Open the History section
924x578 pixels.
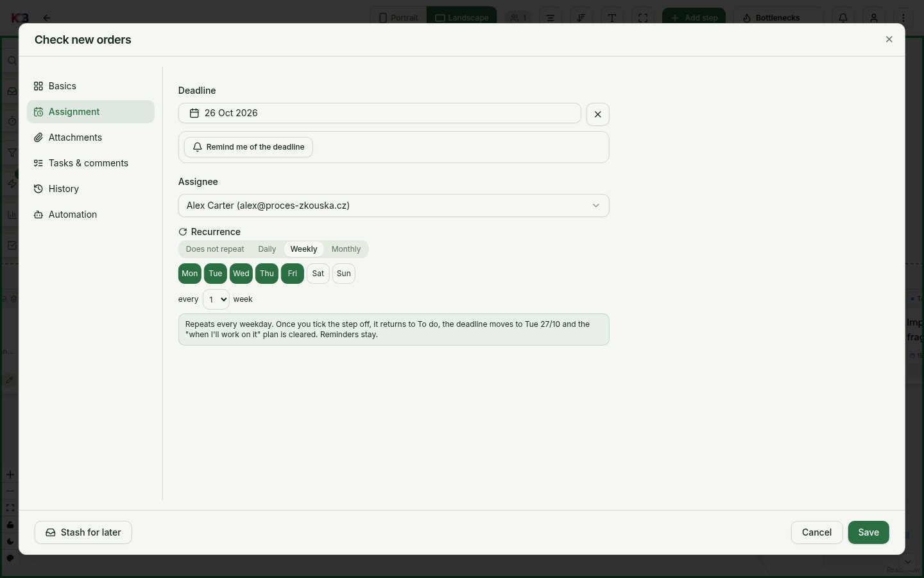(x=90, y=189)
